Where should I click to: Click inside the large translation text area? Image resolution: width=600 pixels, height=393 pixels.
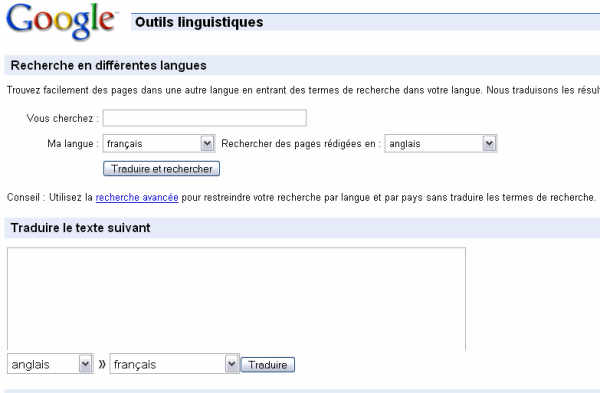[236, 298]
